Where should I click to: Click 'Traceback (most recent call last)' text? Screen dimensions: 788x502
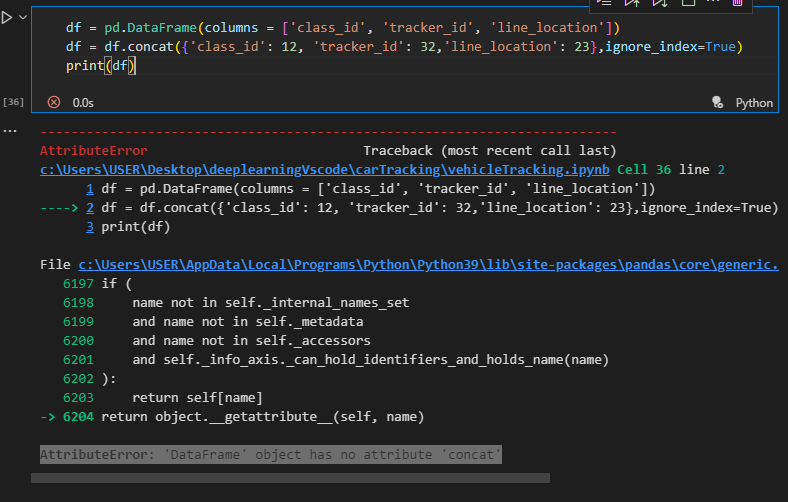click(489, 151)
